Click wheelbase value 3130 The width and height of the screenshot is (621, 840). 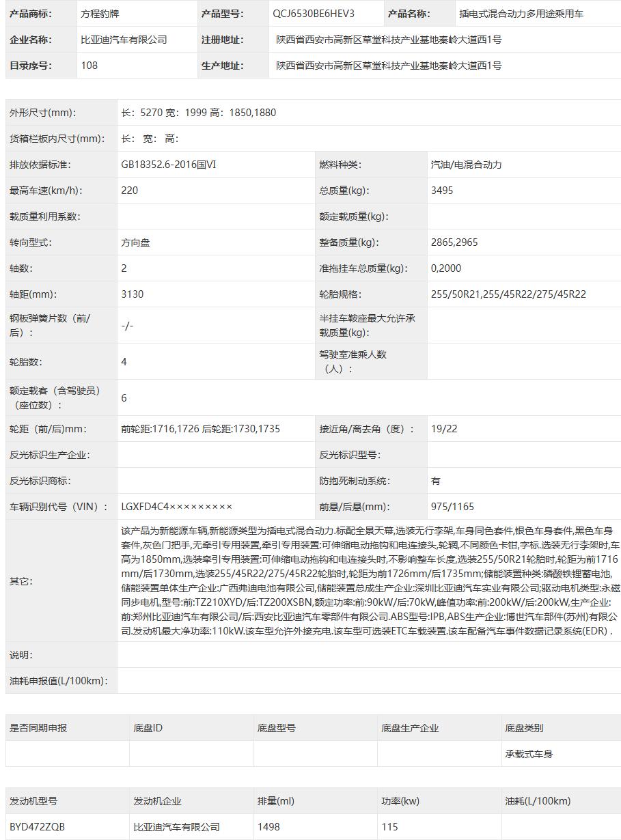point(132,294)
